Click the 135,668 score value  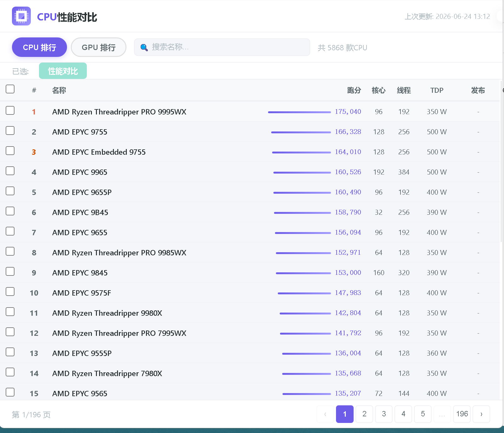click(348, 373)
